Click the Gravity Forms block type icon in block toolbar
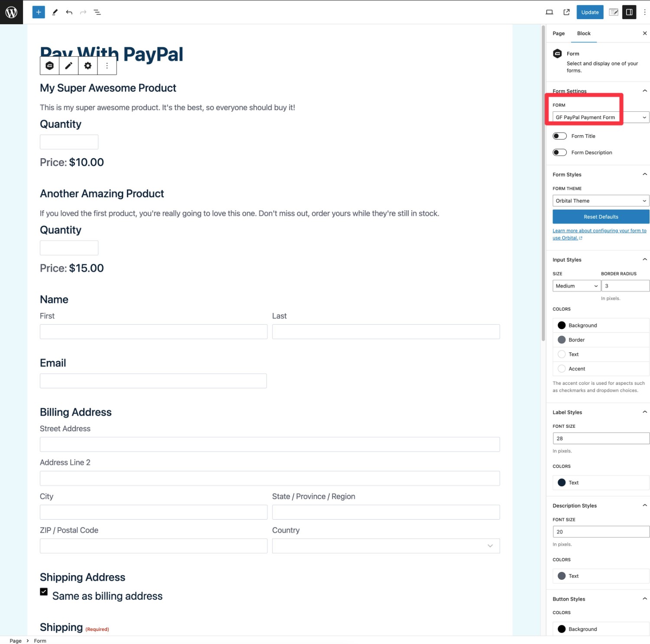This screenshot has height=644, width=650. [50, 66]
